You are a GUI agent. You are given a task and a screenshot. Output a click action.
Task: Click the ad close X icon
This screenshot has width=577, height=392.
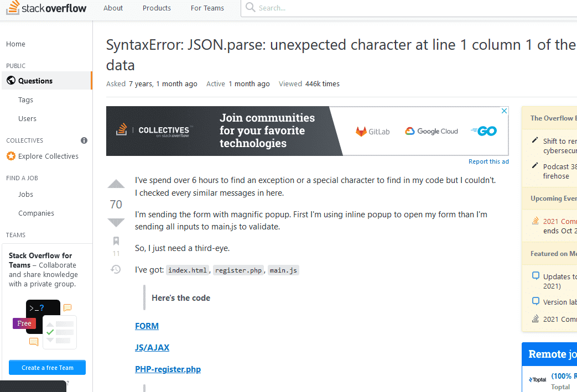tap(504, 111)
